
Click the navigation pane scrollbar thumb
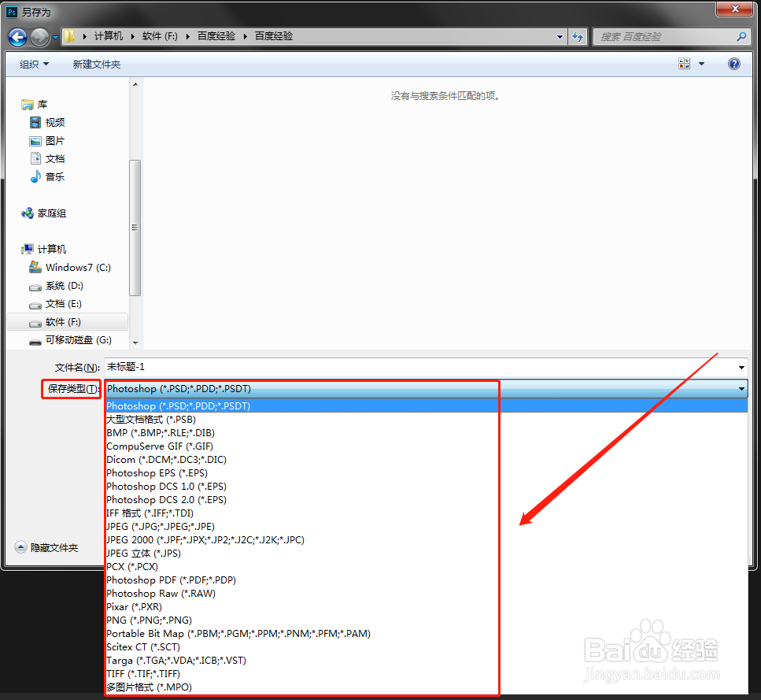coord(135,228)
